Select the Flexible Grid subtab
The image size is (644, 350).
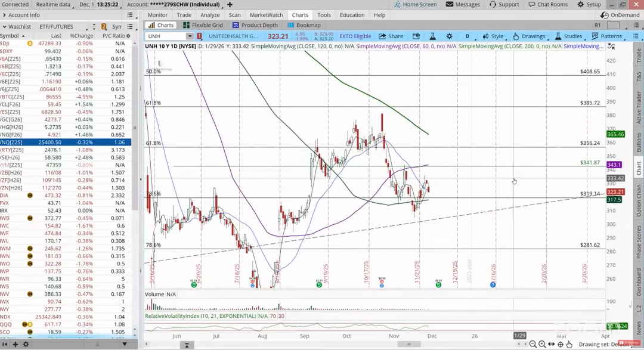point(203,25)
